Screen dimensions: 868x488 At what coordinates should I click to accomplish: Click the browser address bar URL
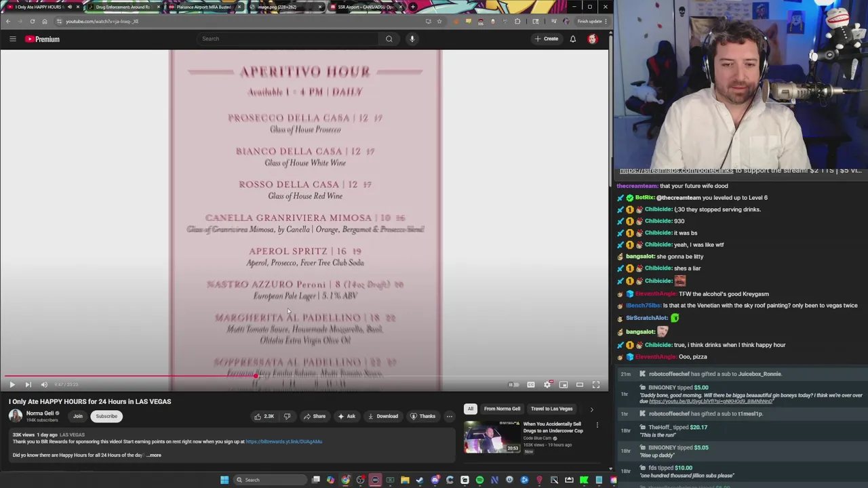(102, 21)
